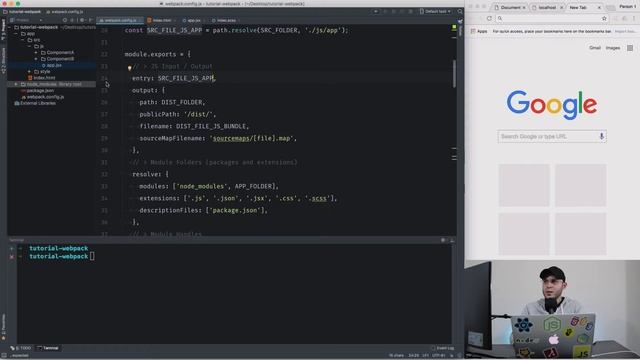Screen dimensions: 640x360
Task: Click the Person 1 profile button in Chrome
Action: (x=627, y=6)
